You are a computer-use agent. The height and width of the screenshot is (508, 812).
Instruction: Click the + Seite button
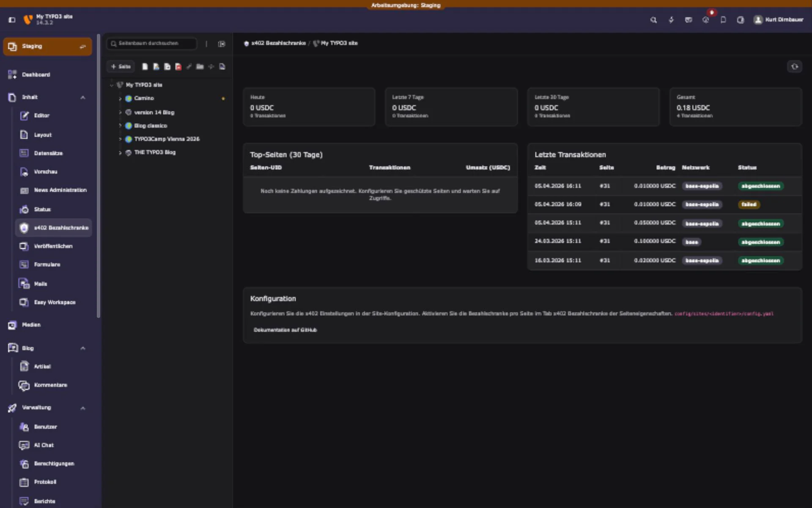coord(121,67)
